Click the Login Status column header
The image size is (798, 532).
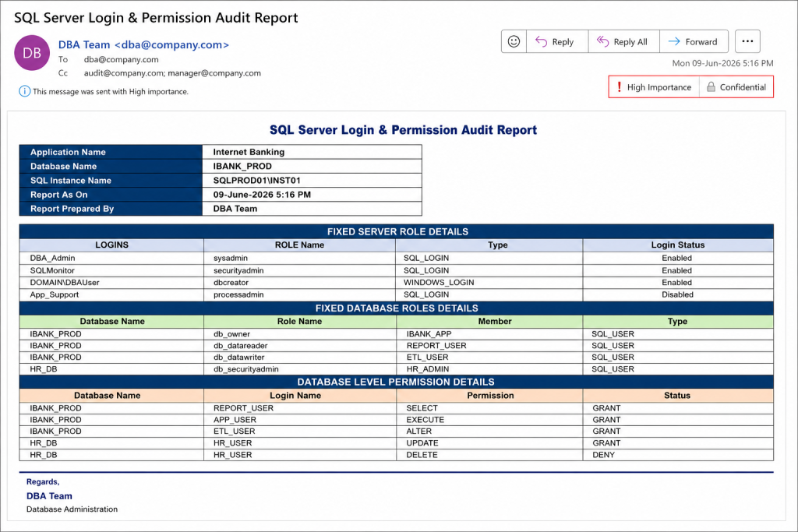click(x=678, y=245)
